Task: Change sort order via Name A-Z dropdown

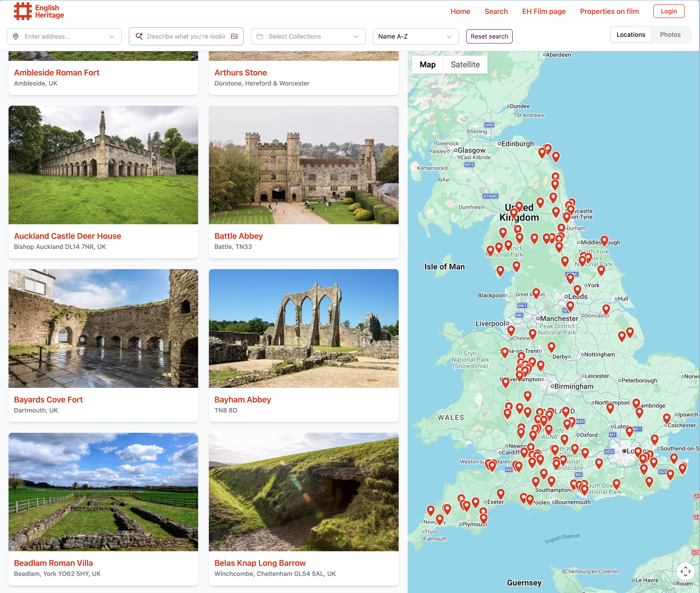Action: [x=449, y=36]
